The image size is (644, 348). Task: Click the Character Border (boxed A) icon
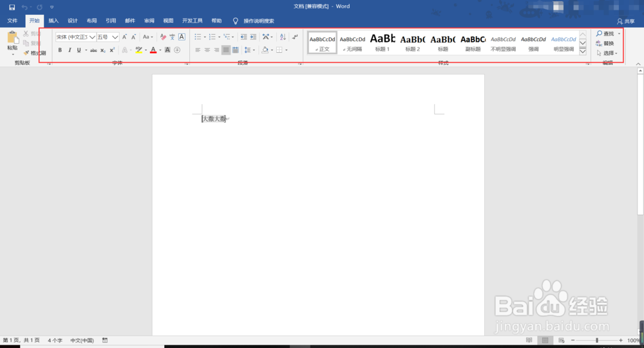182,37
